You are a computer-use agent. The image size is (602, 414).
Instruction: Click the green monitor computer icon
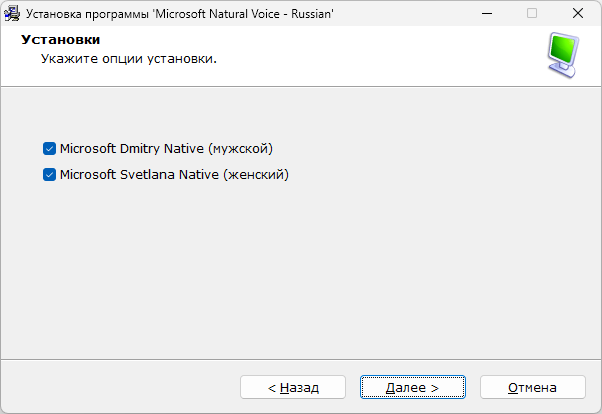pyautogui.click(x=563, y=54)
